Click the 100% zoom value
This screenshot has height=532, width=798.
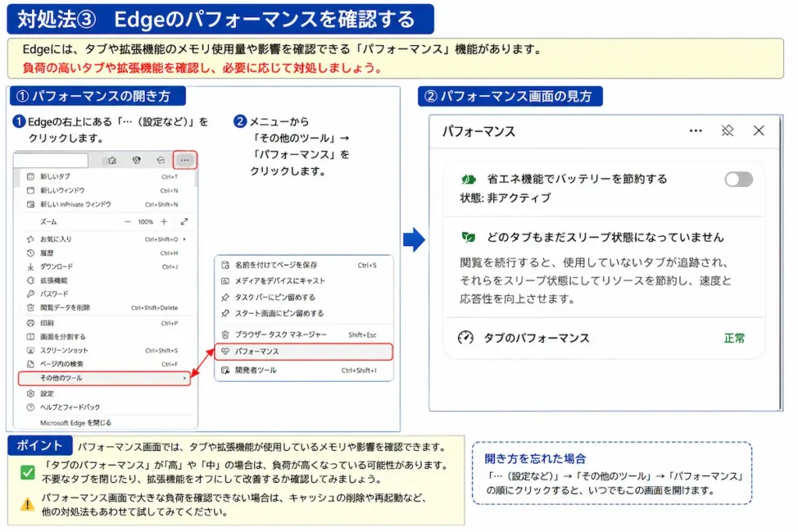(146, 222)
